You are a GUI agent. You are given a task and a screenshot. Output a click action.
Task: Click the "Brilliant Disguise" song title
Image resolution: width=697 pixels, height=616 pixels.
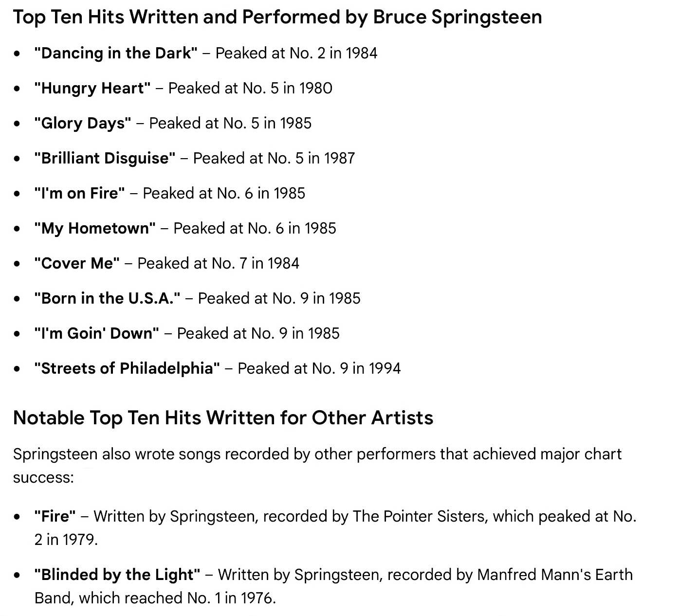click(105, 158)
